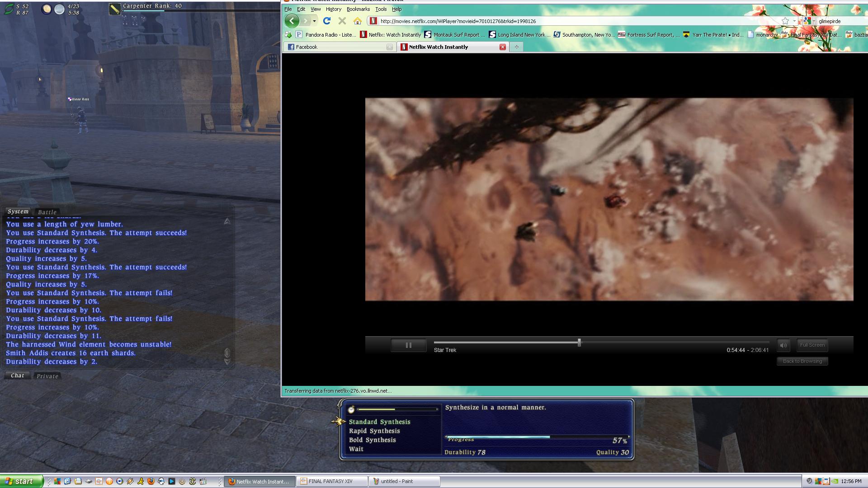Open the Yarr The Pirate bookmark
868x488 pixels.
coord(713,34)
